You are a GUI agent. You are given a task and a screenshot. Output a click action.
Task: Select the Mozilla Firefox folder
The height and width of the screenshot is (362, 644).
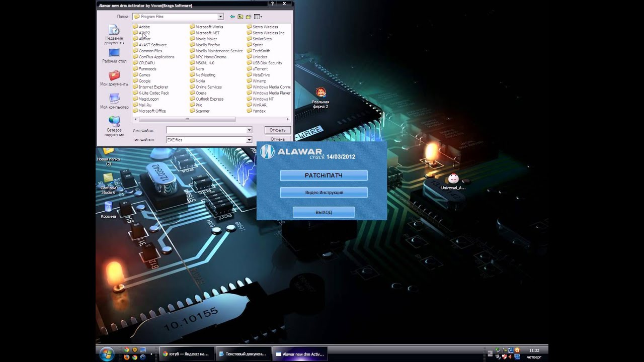(x=205, y=45)
